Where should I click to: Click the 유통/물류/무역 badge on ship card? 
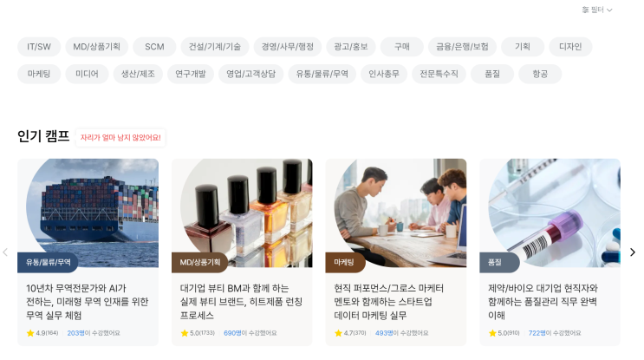tap(48, 262)
